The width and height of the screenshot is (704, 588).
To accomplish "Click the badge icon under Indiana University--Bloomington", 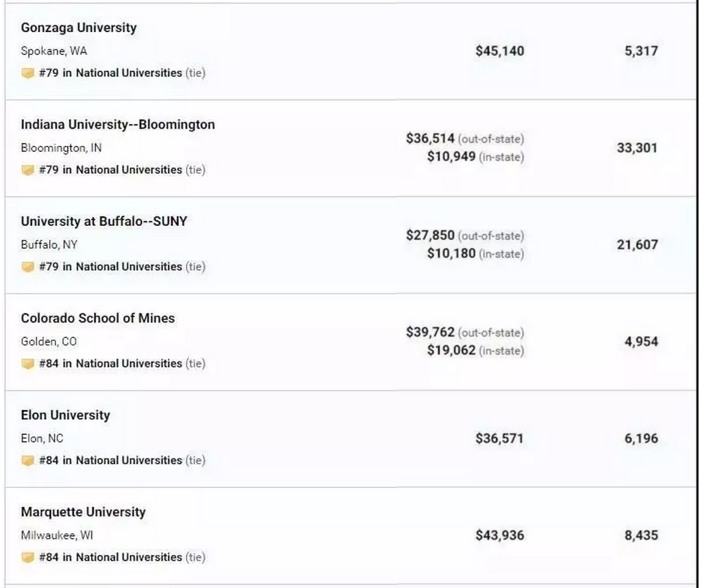I will point(27,170).
